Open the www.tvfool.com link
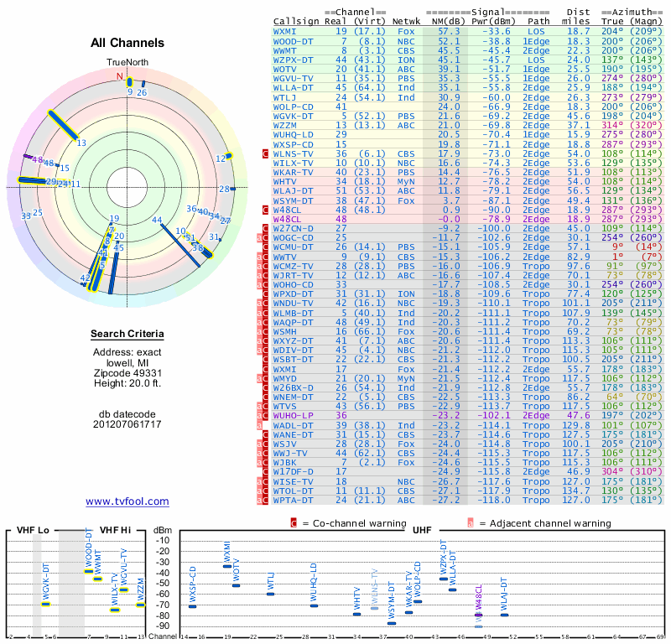This screenshot has width=671, height=644. click(127, 501)
